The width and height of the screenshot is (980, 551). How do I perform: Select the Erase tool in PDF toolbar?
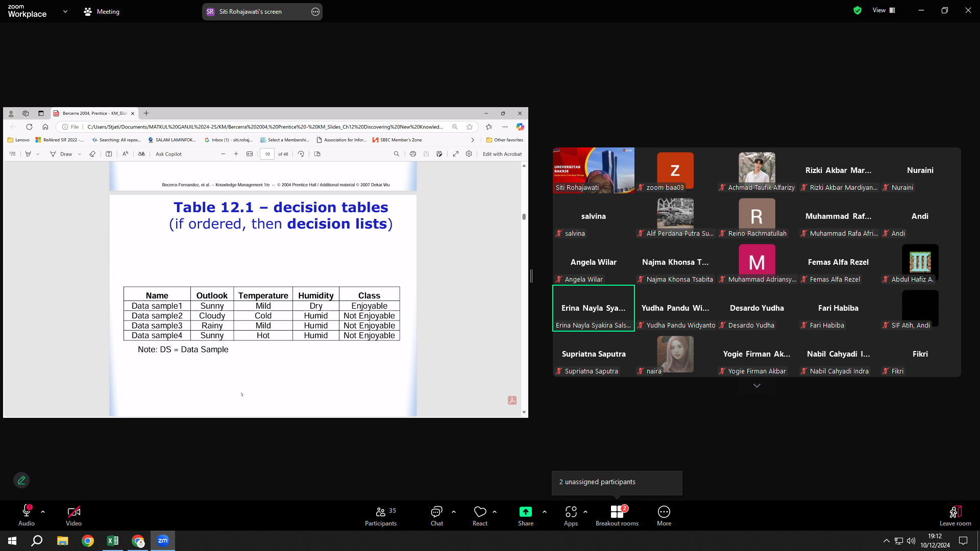click(92, 154)
